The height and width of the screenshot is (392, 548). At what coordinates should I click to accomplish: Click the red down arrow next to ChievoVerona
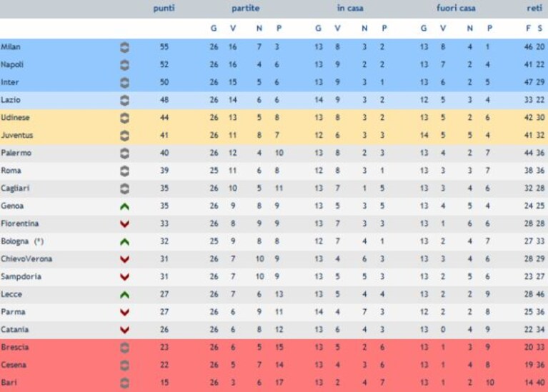(125, 259)
